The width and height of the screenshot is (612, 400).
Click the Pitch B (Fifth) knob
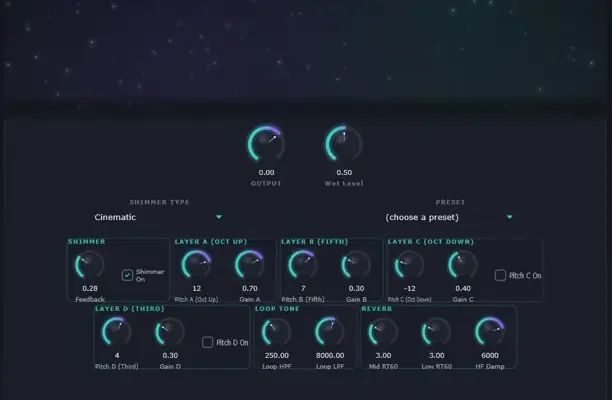coord(303,265)
